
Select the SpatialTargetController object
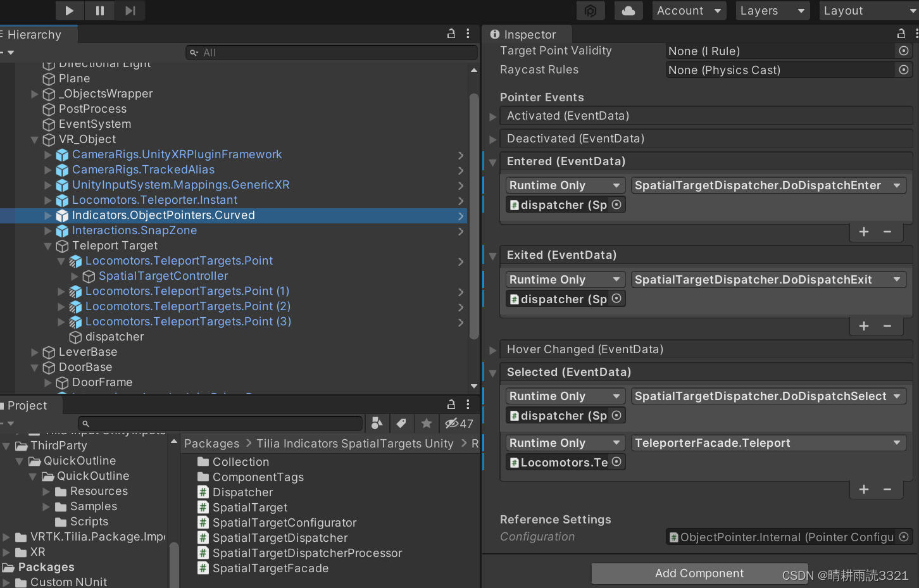(163, 276)
